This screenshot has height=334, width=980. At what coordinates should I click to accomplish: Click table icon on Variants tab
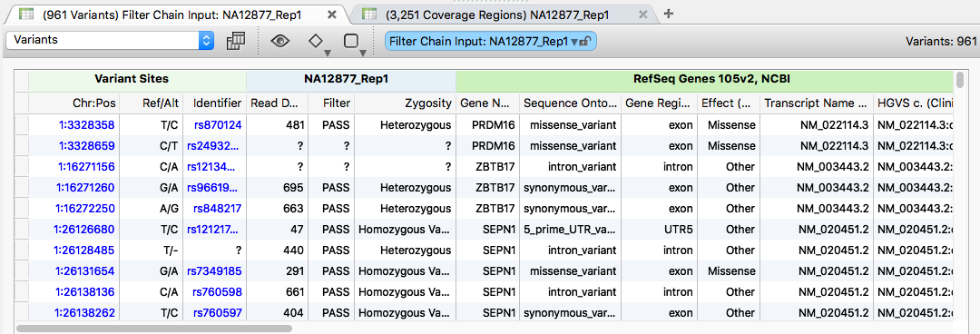26,14
